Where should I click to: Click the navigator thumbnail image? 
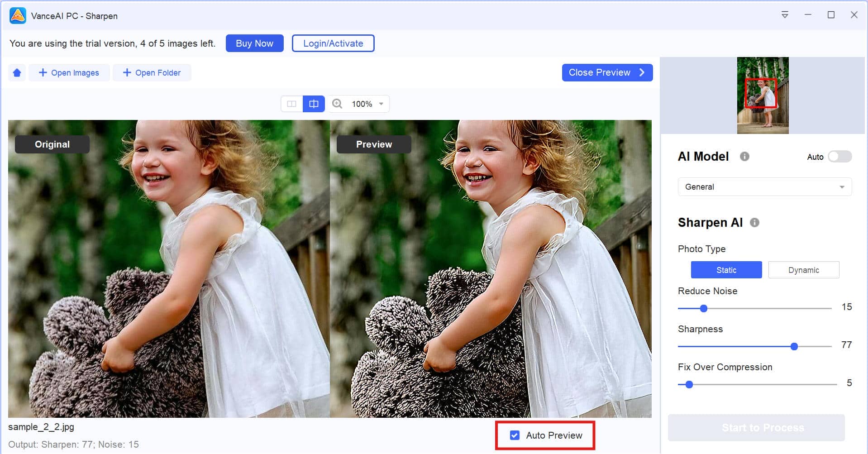[763, 96]
